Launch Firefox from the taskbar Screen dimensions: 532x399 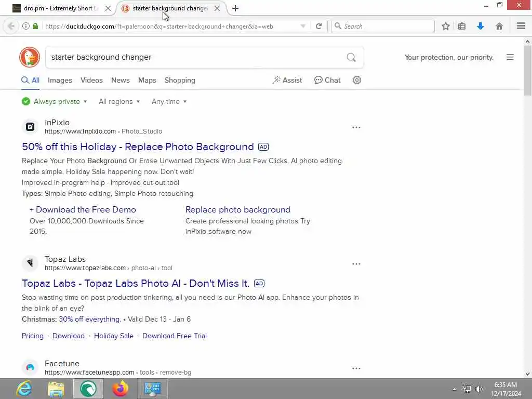tap(120, 389)
